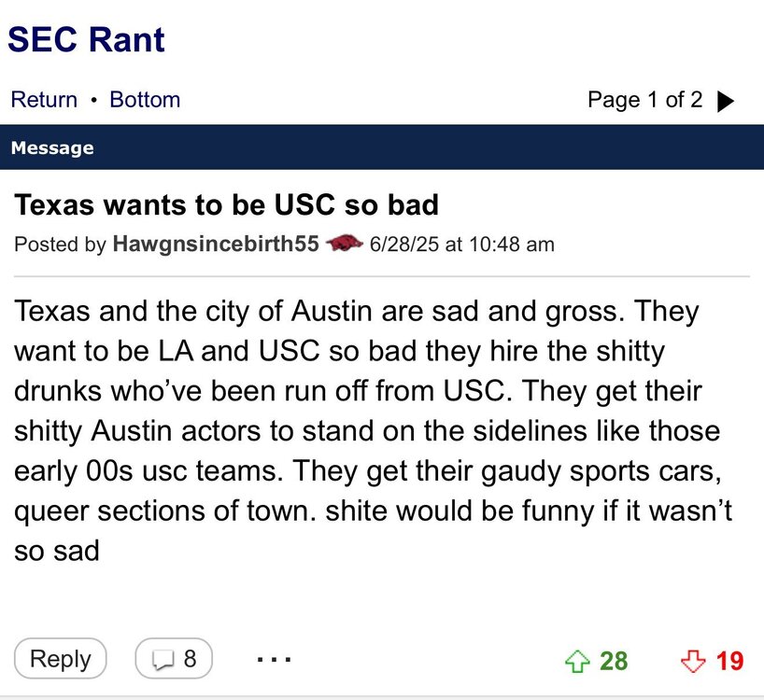Upvote the post with the green arrow
This screenshot has width=764, height=700.
578,661
